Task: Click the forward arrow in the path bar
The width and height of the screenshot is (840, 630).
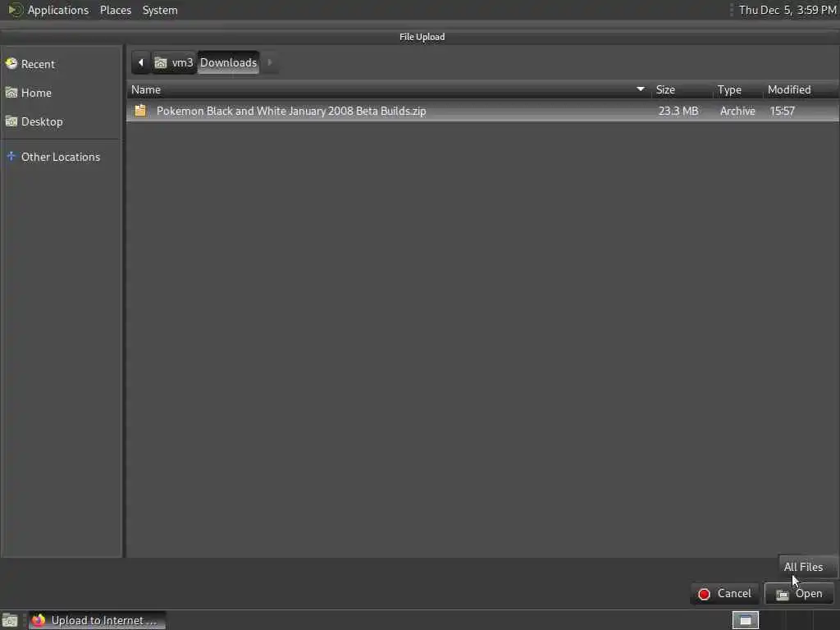Action: (269, 62)
